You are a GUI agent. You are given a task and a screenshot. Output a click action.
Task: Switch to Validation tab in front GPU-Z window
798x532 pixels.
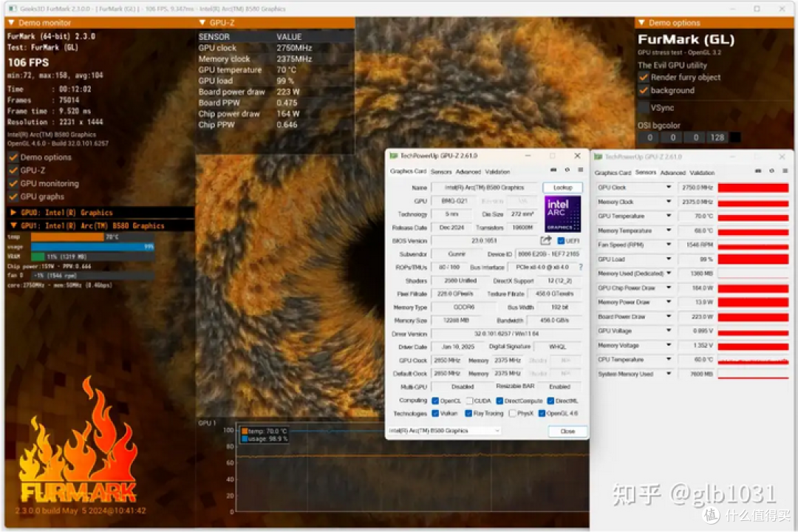498,171
